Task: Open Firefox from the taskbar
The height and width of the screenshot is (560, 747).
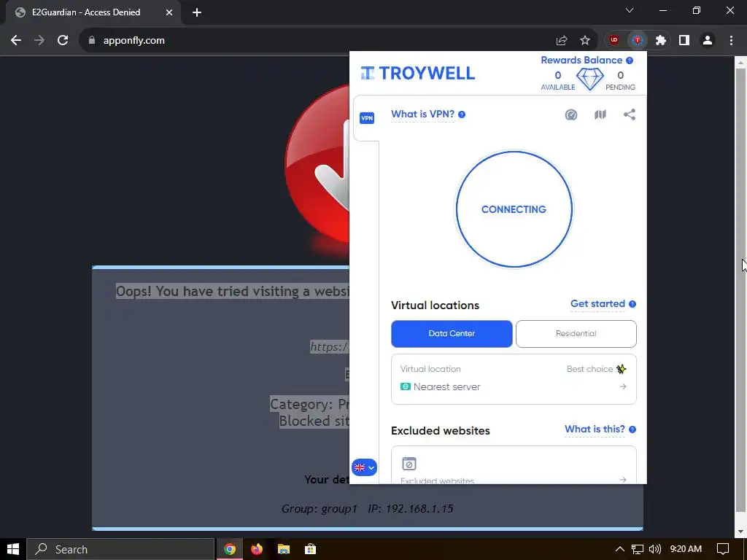Action: coord(257,549)
